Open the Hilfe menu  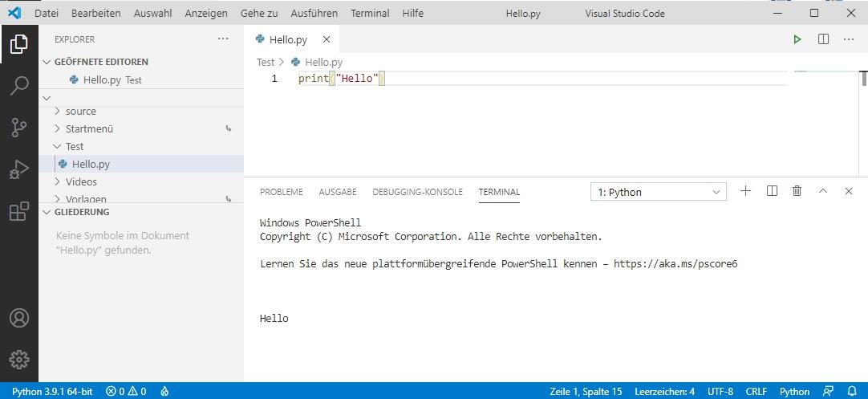click(413, 14)
